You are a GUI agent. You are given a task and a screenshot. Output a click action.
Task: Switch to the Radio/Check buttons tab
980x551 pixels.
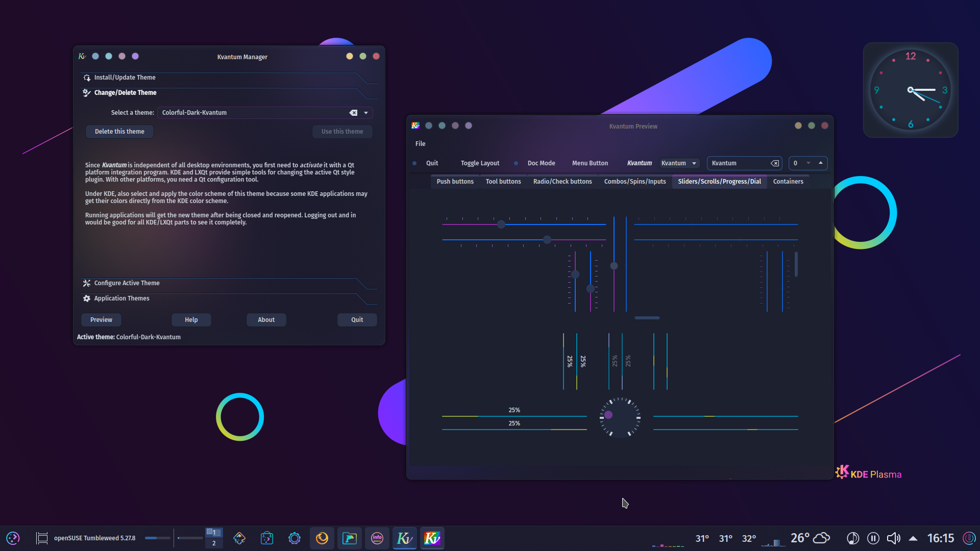coord(562,182)
